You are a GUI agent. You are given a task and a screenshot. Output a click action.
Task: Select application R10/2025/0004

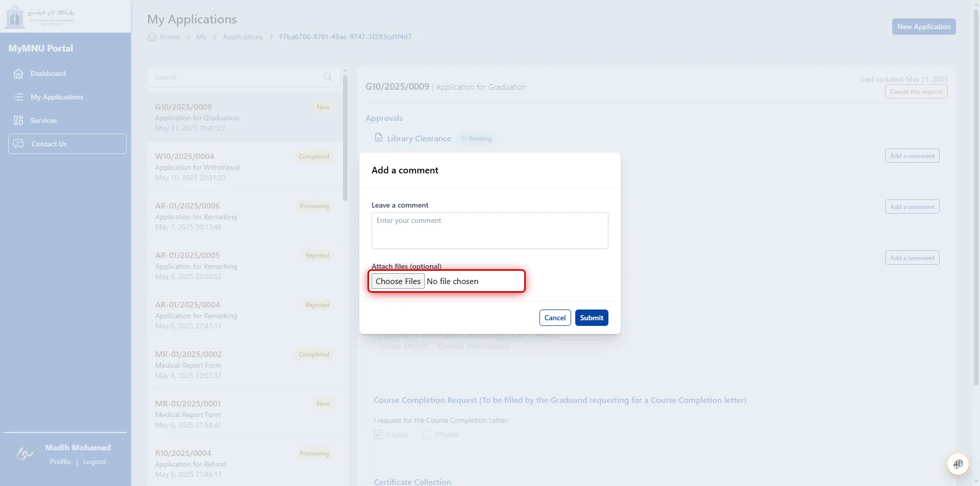coord(244,464)
